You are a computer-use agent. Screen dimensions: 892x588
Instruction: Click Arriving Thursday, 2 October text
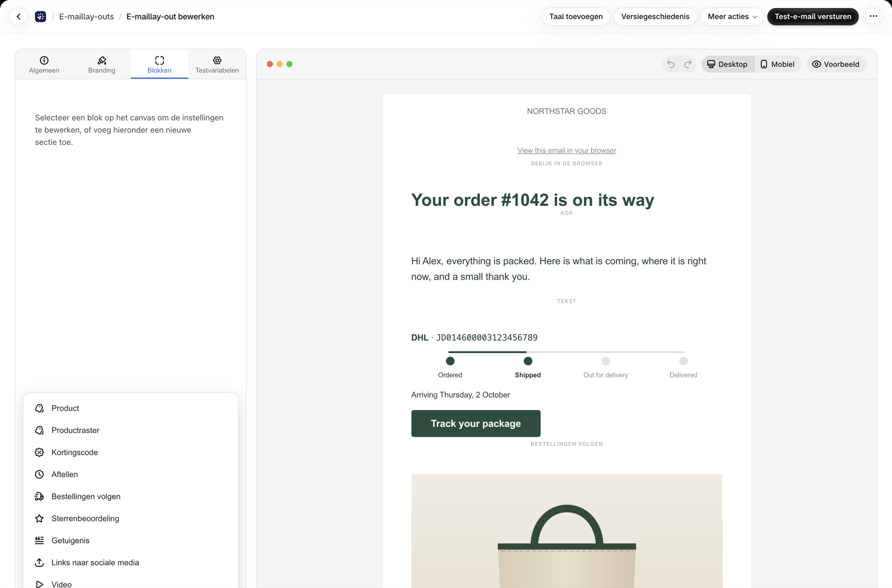[x=460, y=395]
